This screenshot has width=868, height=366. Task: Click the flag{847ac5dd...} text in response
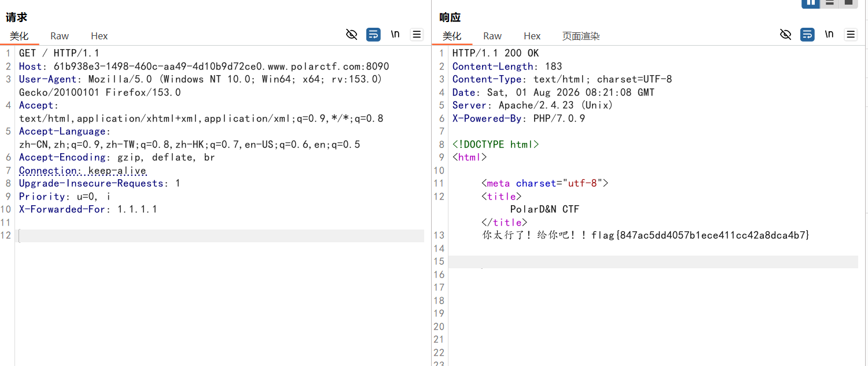700,235
